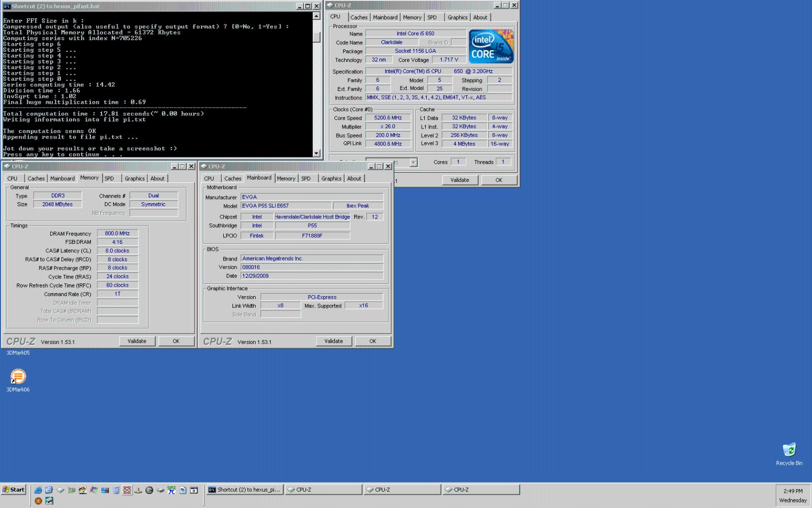Click the Code Name Clarkdale field
812x508 pixels.
pyautogui.click(x=391, y=43)
